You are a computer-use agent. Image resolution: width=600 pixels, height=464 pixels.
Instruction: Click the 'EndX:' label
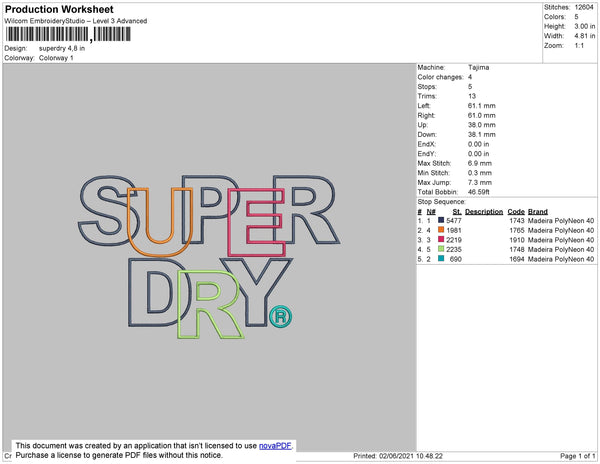pyautogui.click(x=426, y=144)
